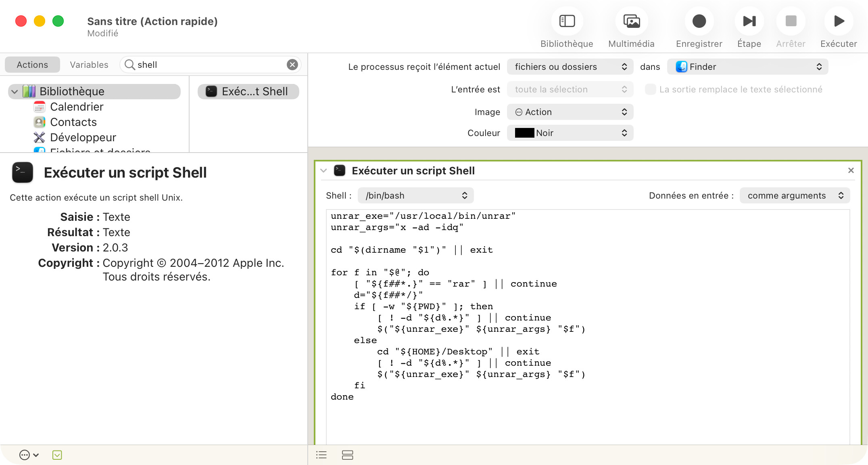
Task: Enable 'La sortie remplace le texte sélectionné' checkbox
Action: click(x=650, y=90)
